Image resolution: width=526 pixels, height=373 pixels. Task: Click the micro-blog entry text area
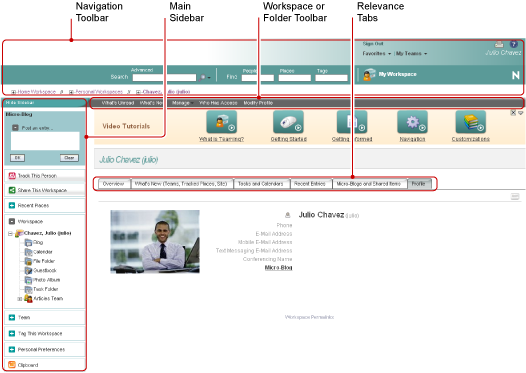coord(45,141)
